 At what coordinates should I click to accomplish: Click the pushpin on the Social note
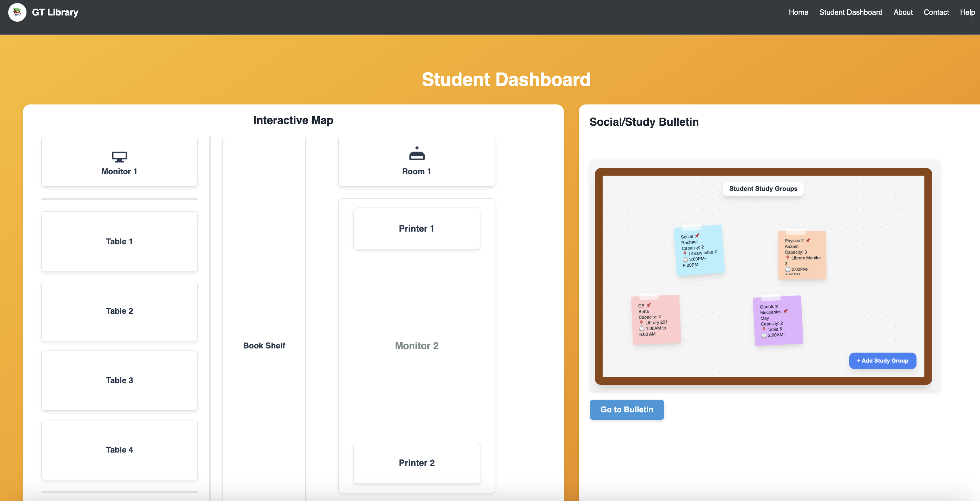point(697,235)
